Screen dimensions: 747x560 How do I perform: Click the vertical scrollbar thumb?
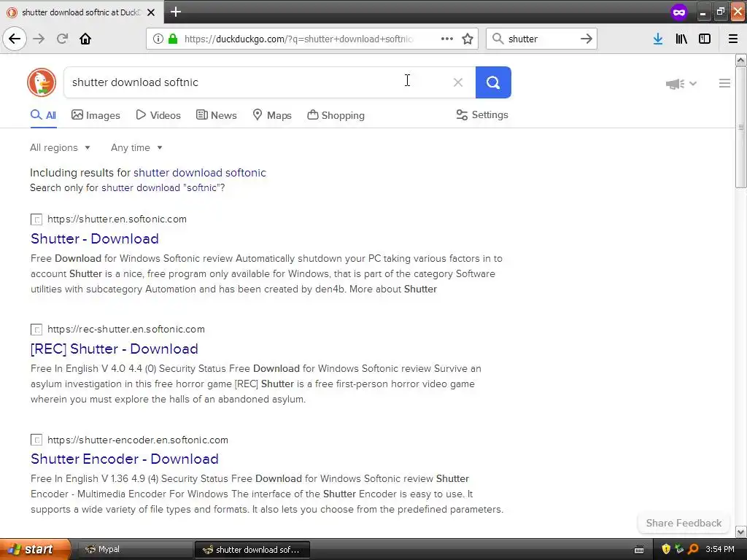(x=740, y=127)
